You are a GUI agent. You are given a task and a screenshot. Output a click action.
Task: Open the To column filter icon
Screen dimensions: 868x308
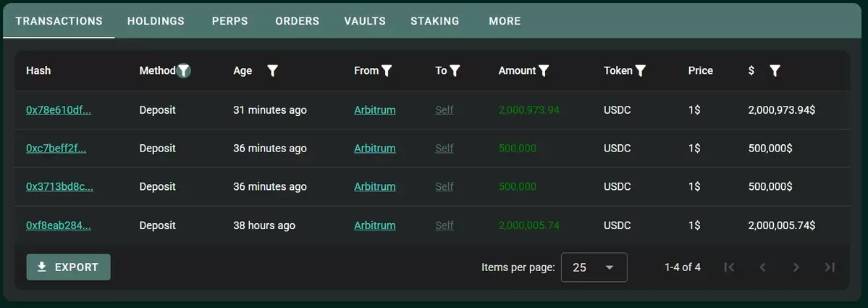455,71
